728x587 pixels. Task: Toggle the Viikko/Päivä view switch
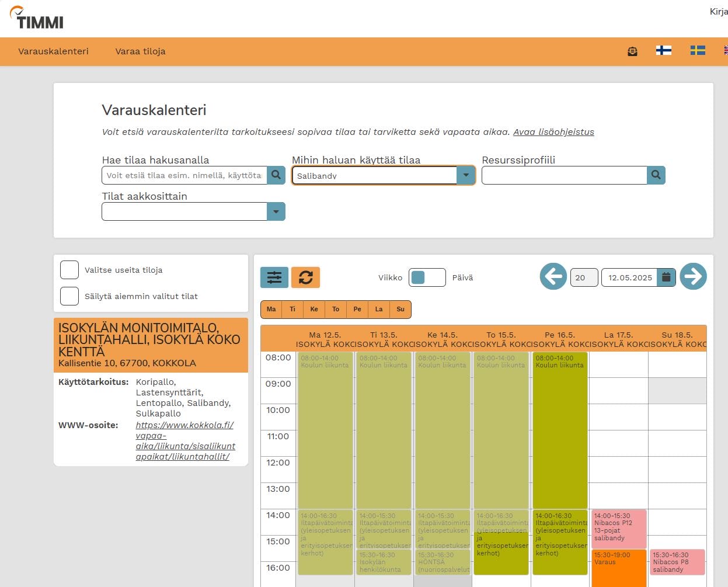(427, 277)
